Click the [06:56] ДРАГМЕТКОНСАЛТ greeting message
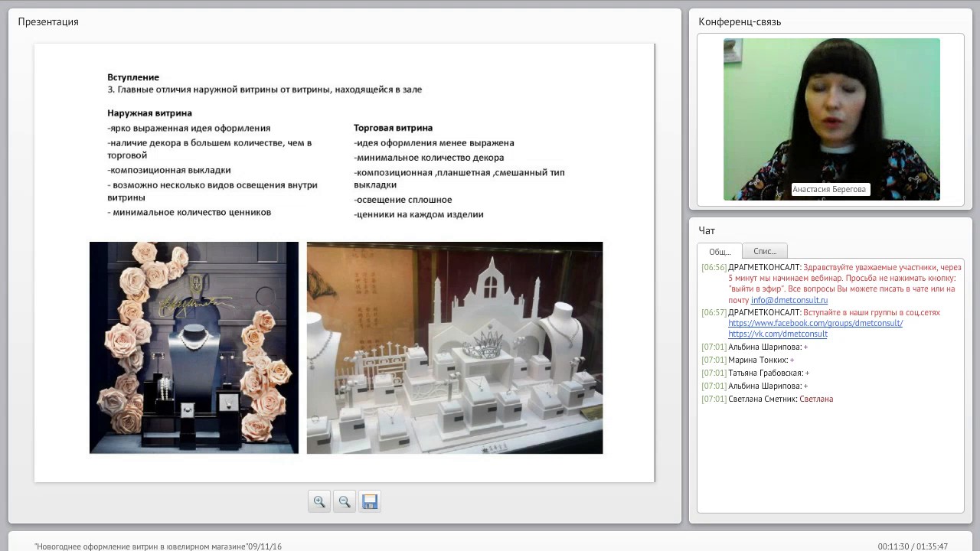Viewport: 980px width, 551px height. (831, 284)
